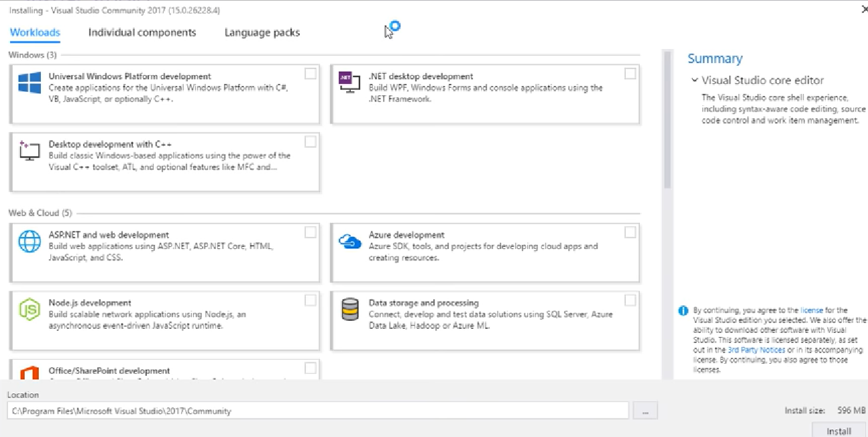Enable the .NET desktop development workload checkbox
The image size is (868, 437).
point(630,73)
